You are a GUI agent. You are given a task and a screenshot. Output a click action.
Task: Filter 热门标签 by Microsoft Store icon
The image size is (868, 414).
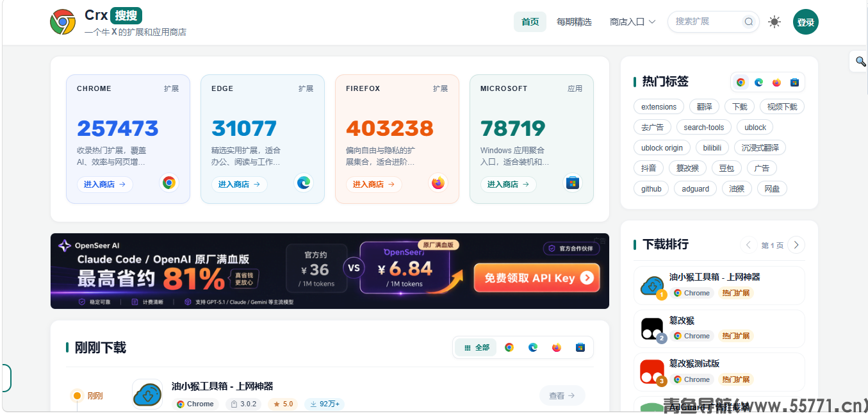(x=794, y=82)
